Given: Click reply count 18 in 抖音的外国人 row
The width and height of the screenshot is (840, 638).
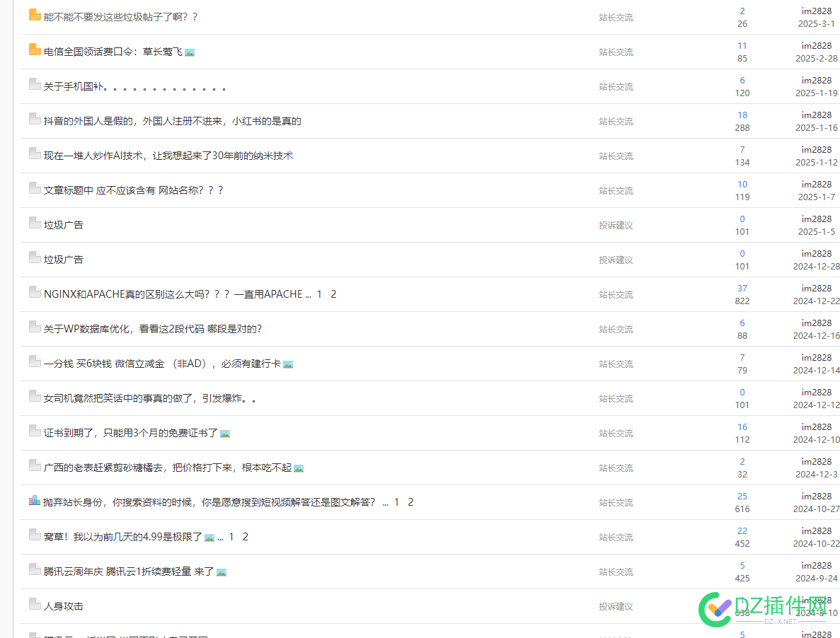Looking at the screenshot, I should tap(742, 115).
